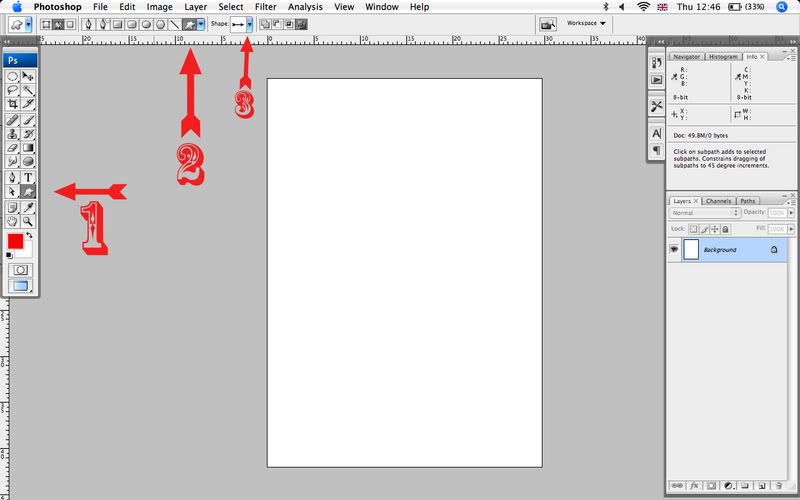800x500 pixels.
Task: Expand the Workspace dropdown
Action: pyautogui.click(x=587, y=23)
